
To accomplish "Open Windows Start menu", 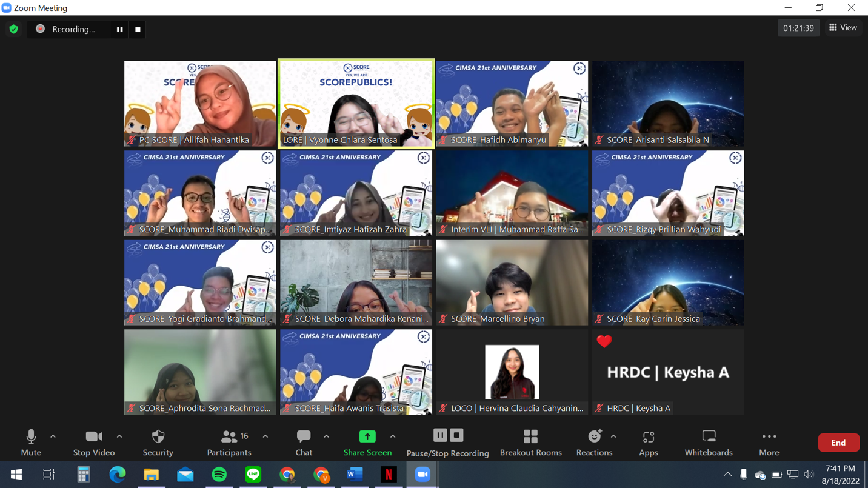I will pyautogui.click(x=16, y=475).
